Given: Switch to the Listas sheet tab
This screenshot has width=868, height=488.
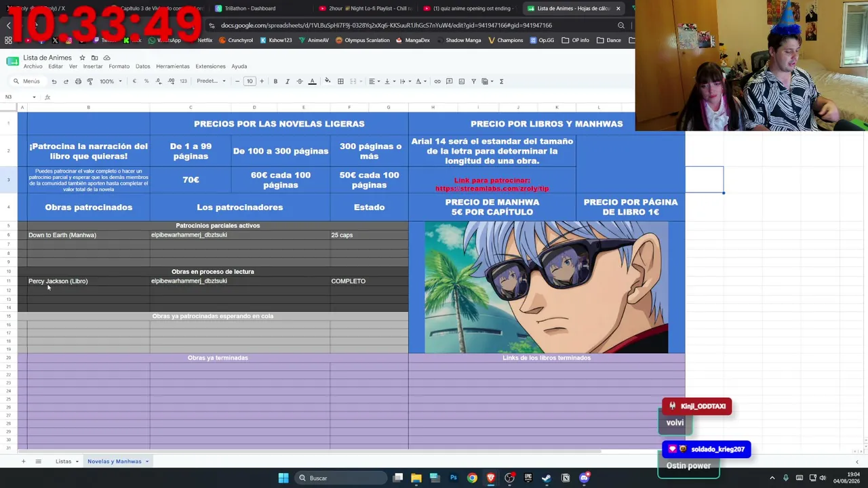Looking at the screenshot, I should [63, 462].
